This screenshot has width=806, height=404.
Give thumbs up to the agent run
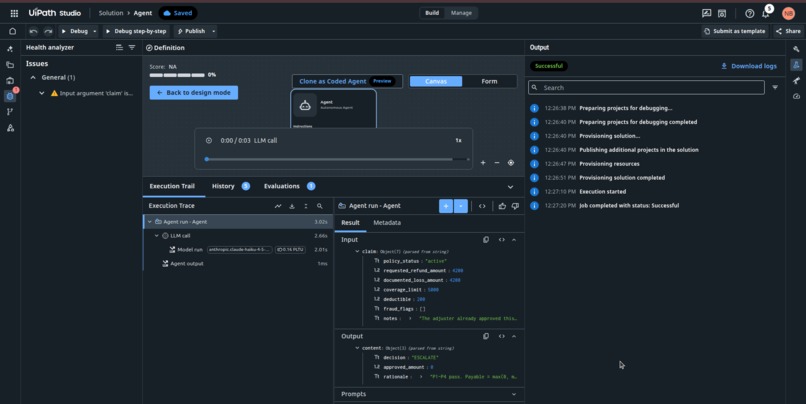pos(502,206)
